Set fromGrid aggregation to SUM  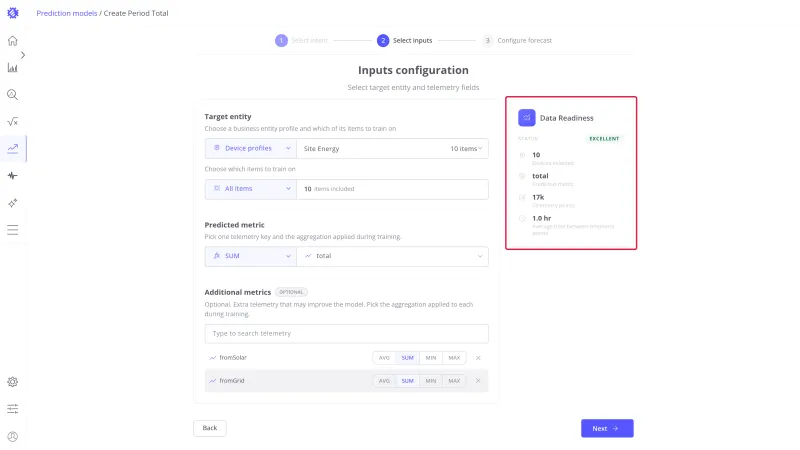(x=407, y=381)
